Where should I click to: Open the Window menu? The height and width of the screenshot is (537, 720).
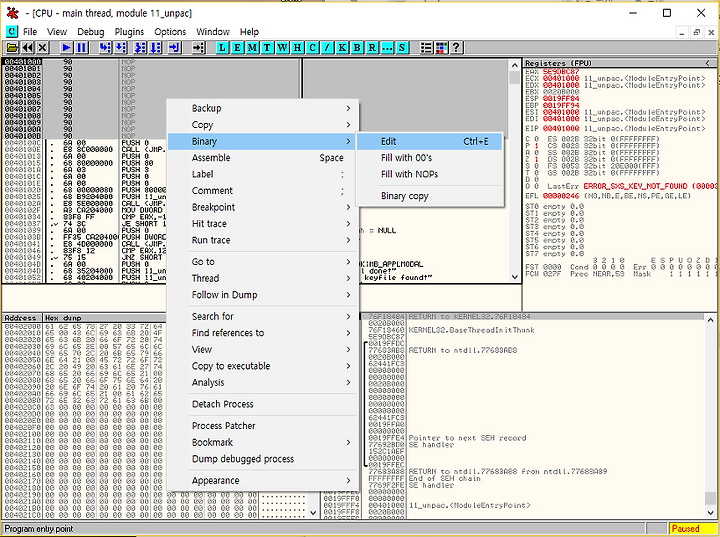click(x=213, y=32)
